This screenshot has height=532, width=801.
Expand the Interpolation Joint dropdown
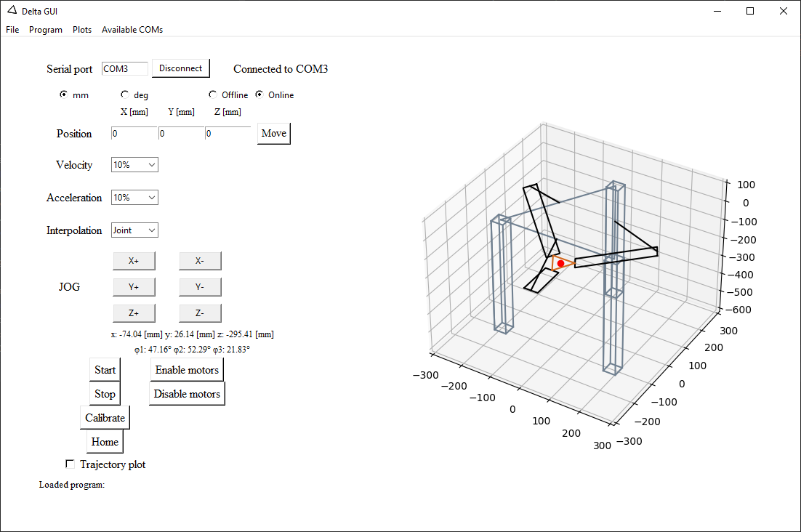click(135, 230)
